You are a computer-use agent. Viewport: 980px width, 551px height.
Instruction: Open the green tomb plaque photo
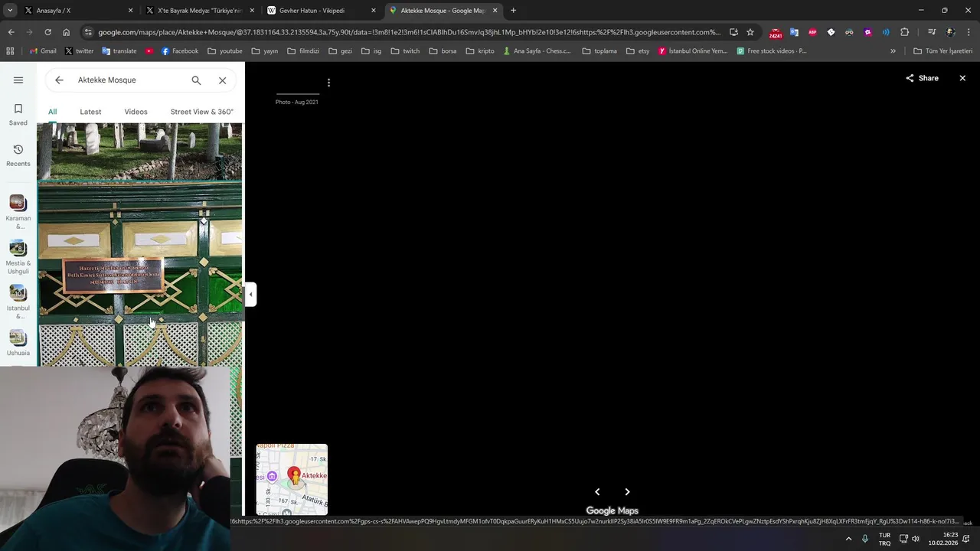[139, 274]
